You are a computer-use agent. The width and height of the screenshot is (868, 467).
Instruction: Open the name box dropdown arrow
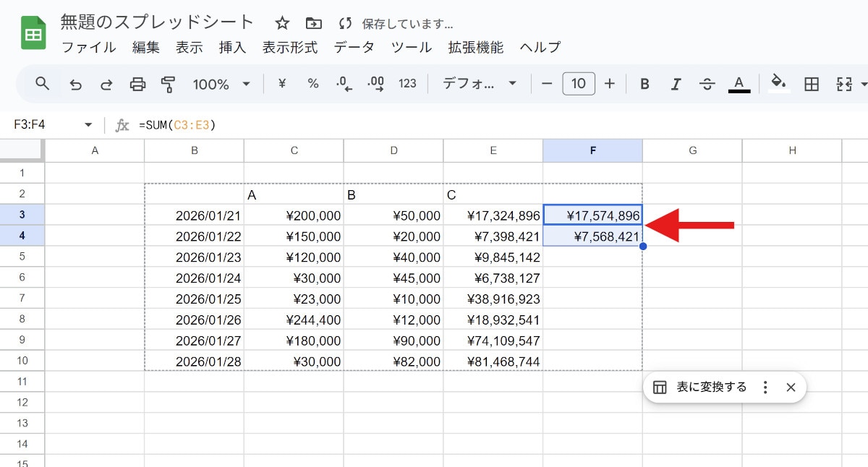coord(88,125)
